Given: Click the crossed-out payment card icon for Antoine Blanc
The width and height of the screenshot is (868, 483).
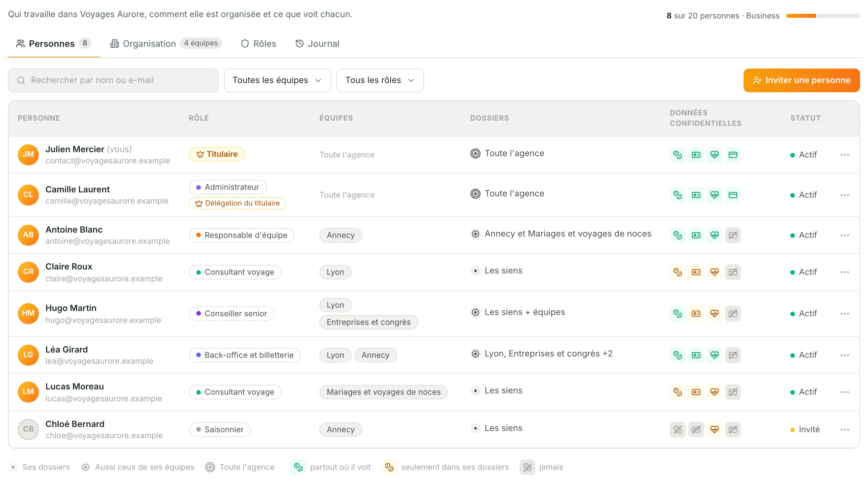Looking at the screenshot, I should point(733,235).
